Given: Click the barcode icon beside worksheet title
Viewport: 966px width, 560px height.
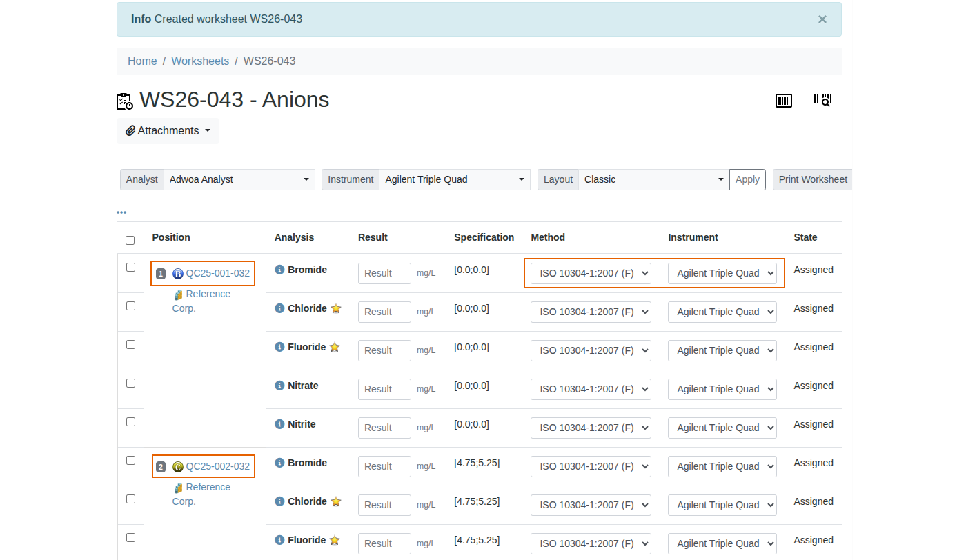Looking at the screenshot, I should (x=783, y=101).
